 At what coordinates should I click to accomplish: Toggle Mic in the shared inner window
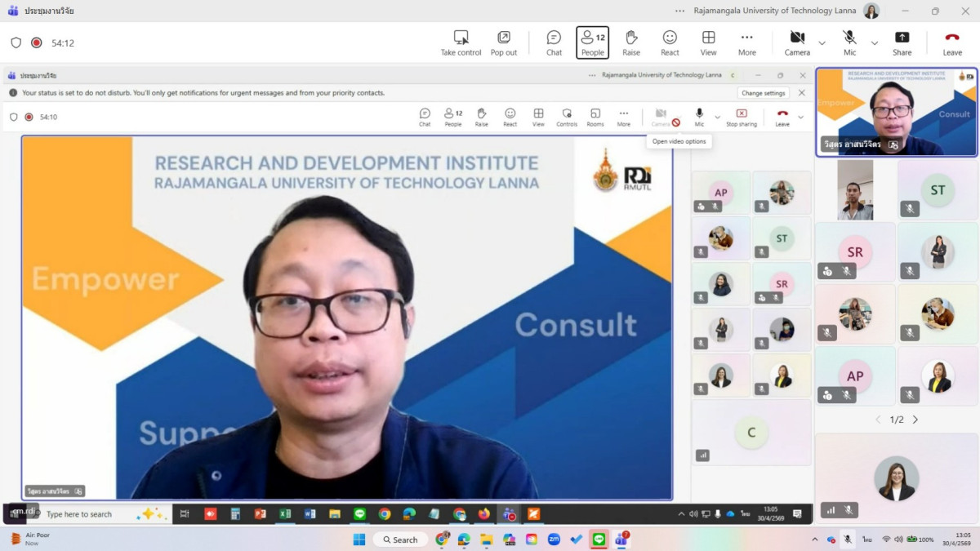click(699, 117)
